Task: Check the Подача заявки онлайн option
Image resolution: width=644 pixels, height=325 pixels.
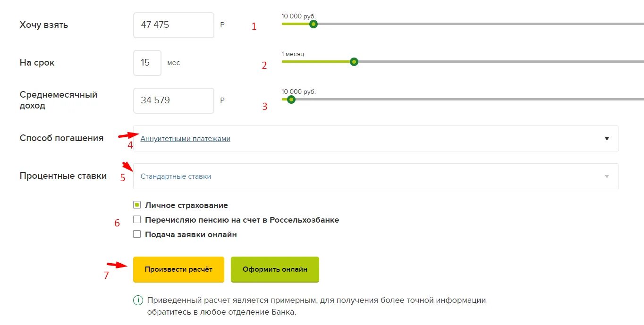Action: (137, 234)
